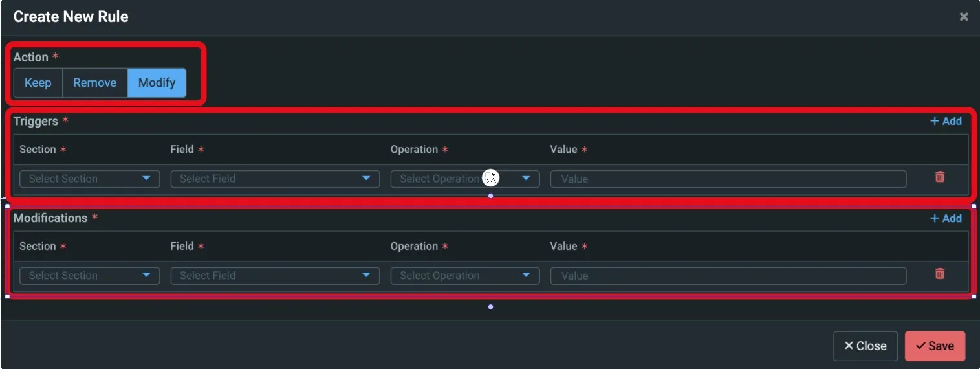Save the new rule

(935, 346)
